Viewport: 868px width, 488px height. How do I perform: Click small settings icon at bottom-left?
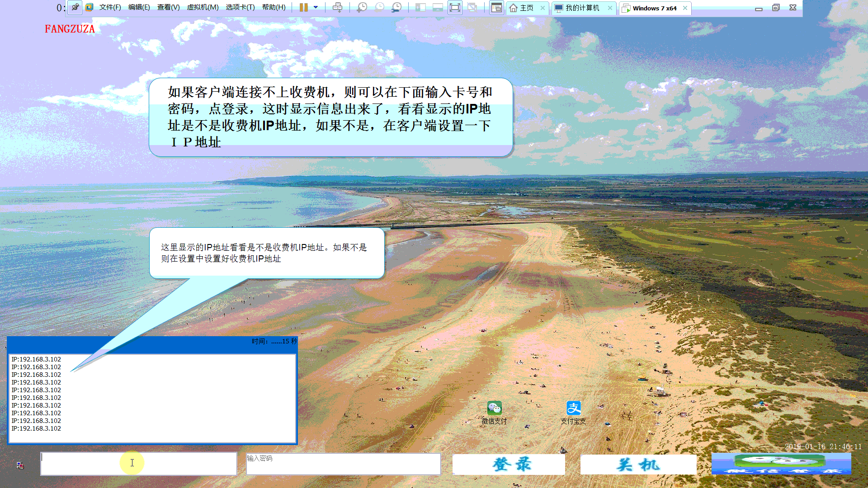[x=20, y=465]
